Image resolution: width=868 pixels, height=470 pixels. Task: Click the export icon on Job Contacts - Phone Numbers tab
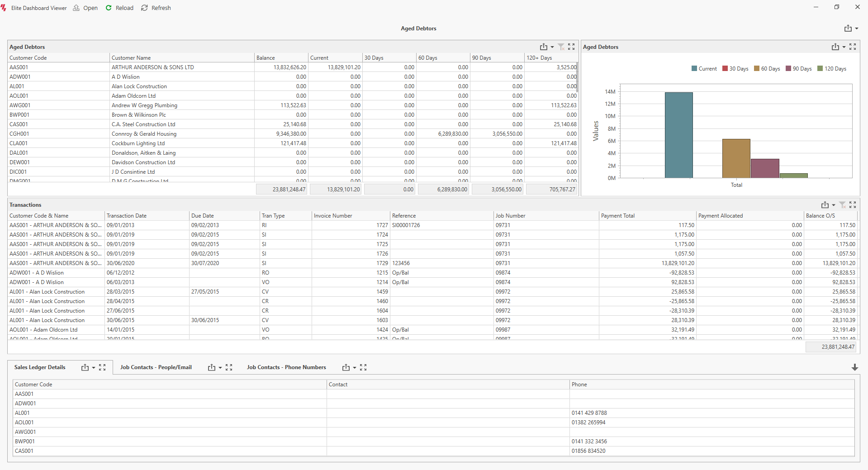coord(346,367)
